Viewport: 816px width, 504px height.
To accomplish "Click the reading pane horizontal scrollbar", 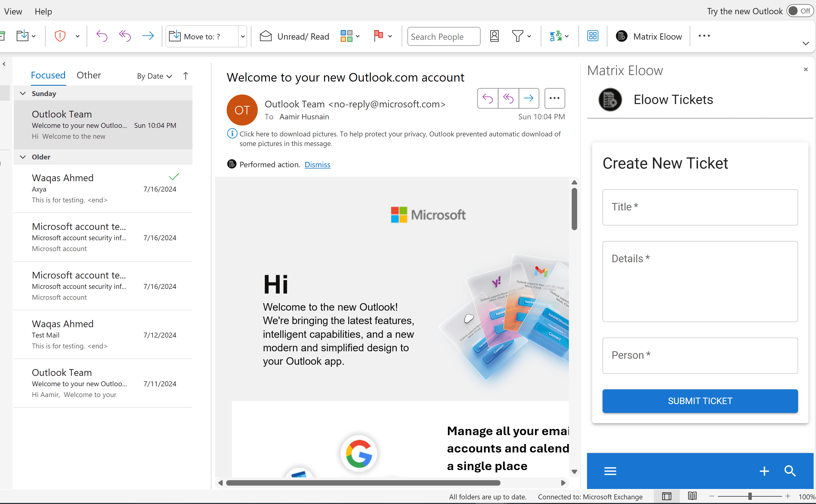I will pos(363,483).
